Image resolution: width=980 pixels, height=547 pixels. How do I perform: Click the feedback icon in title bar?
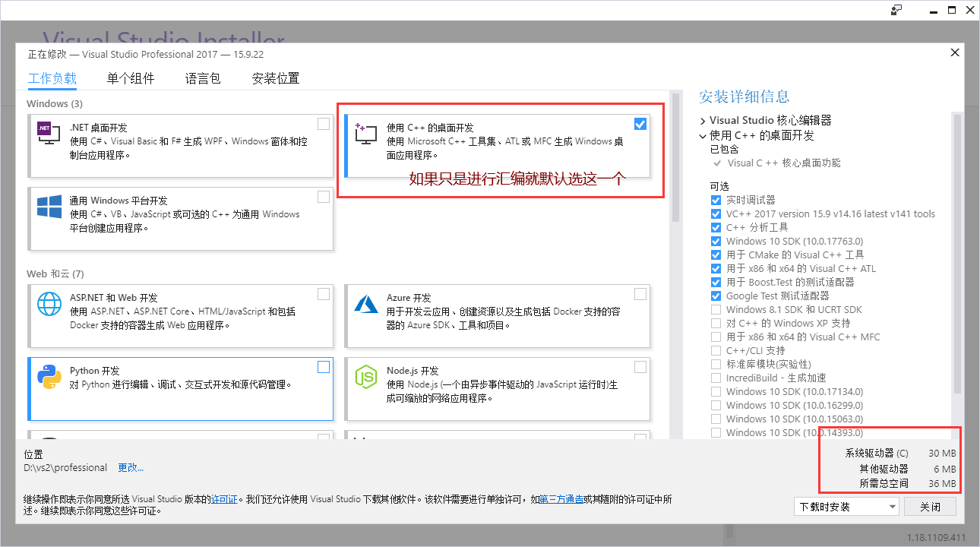tap(896, 9)
